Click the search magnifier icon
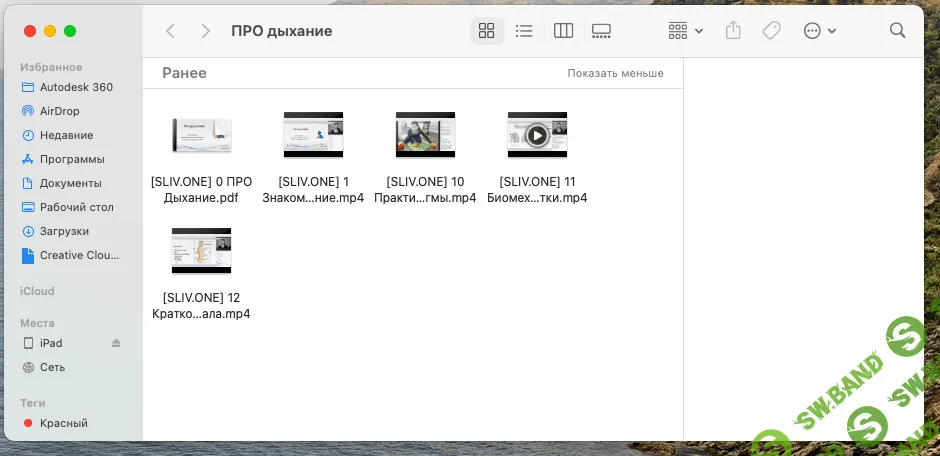 point(897,31)
